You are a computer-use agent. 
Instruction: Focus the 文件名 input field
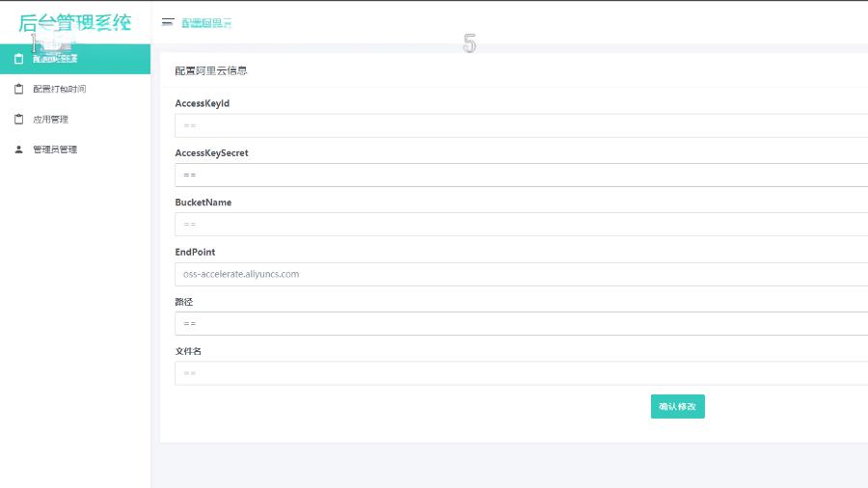coord(522,373)
